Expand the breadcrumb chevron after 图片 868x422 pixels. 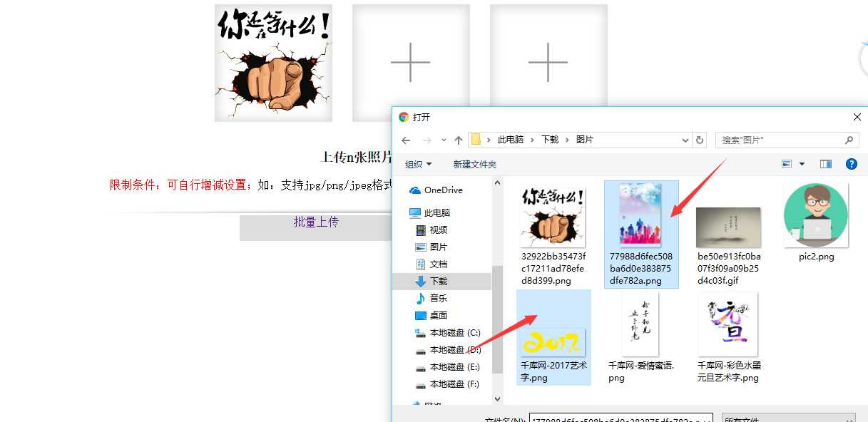tap(601, 140)
